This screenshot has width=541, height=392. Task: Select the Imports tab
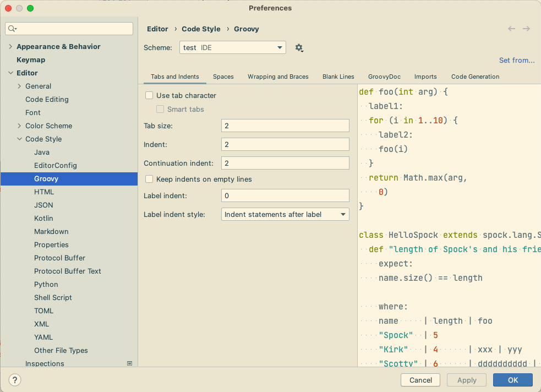[425, 77]
